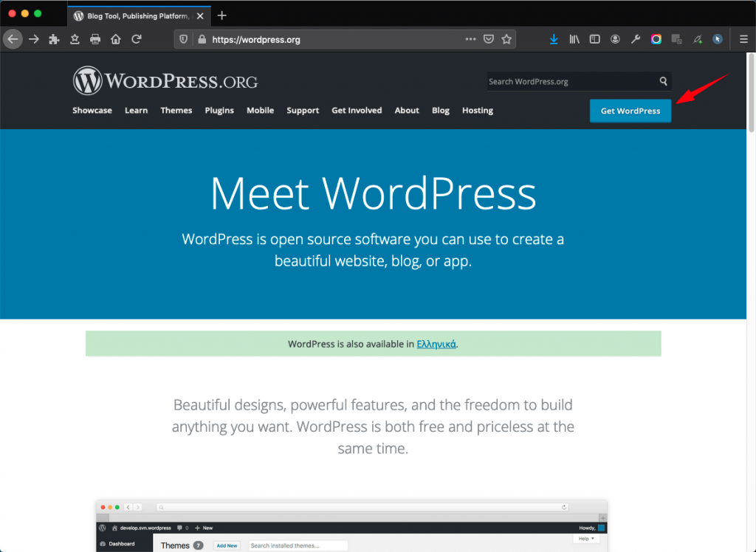Toggle the sidebar view icon
This screenshot has height=552, width=756.
coord(594,40)
